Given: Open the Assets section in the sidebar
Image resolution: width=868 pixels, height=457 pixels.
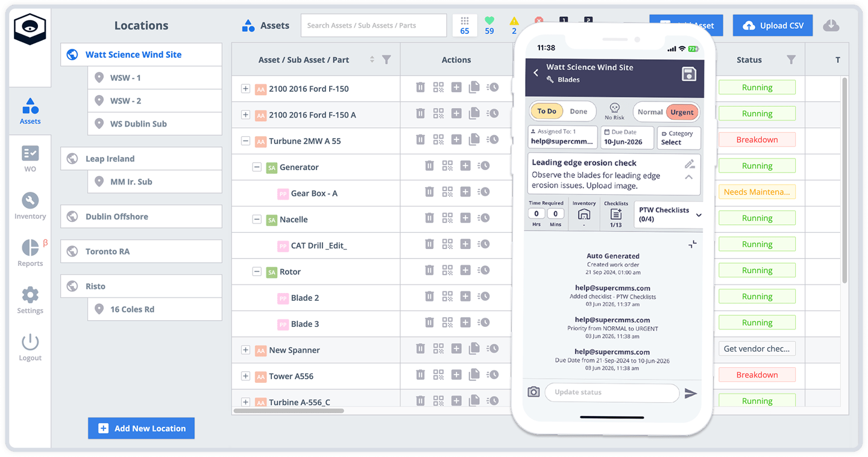Looking at the screenshot, I should 30,112.
